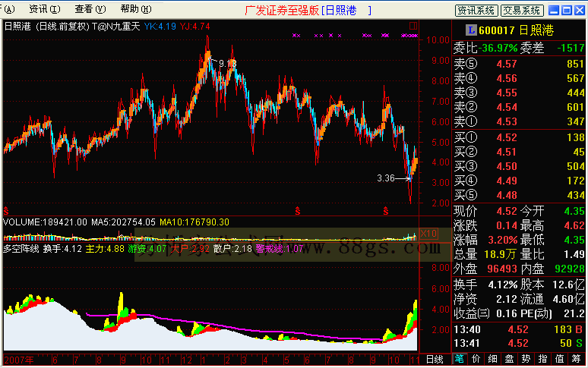This screenshot has width=588, height=368.
Task: Click the S marker near month 9 of 2008
Action: (386, 211)
